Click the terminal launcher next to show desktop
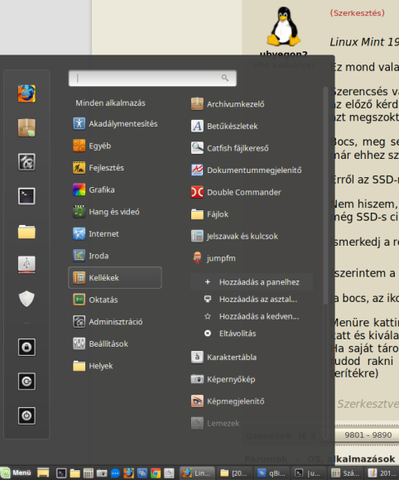The height and width of the screenshot is (480, 399). [x=61, y=473]
